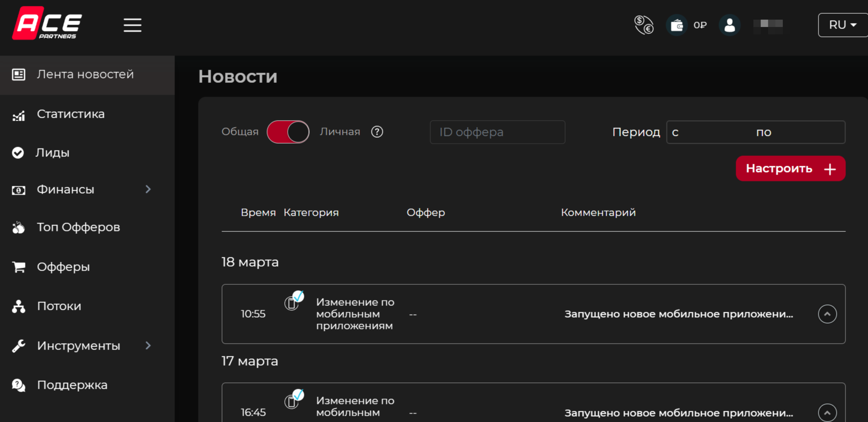The height and width of the screenshot is (422, 868).
Task: Open Лента новостей menu item
Action: (x=87, y=74)
